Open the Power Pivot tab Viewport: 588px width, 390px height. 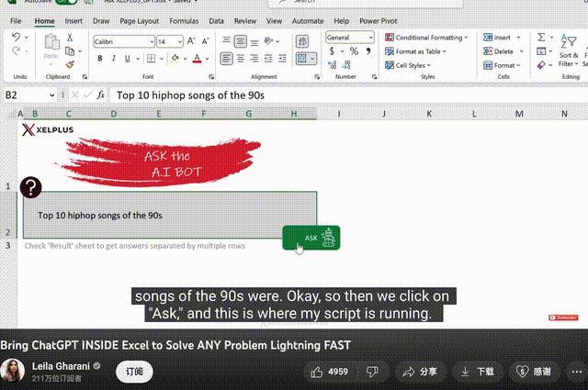378,21
